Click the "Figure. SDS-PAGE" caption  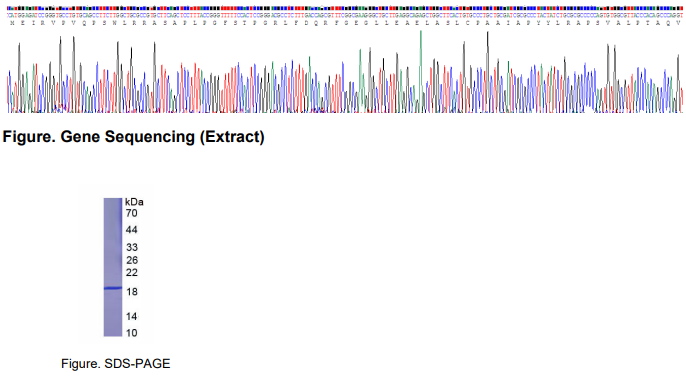click(116, 363)
